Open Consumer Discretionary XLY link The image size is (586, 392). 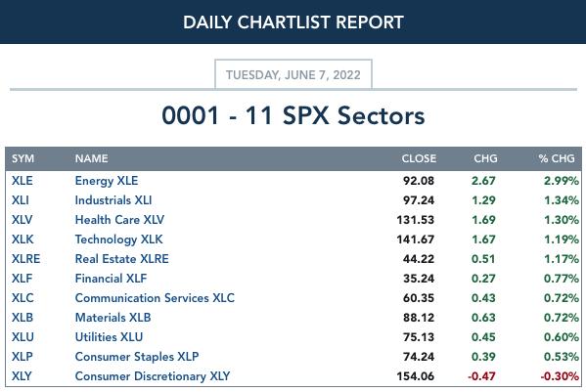point(153,376)
